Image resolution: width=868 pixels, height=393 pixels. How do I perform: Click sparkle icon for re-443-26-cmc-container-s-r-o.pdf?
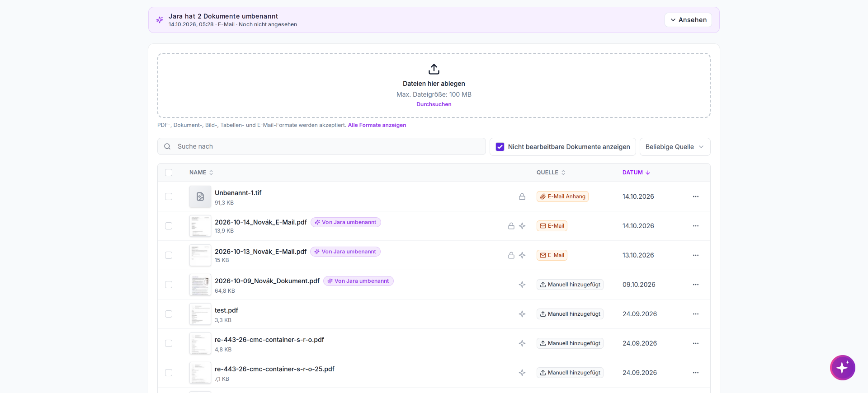[522, 343]
